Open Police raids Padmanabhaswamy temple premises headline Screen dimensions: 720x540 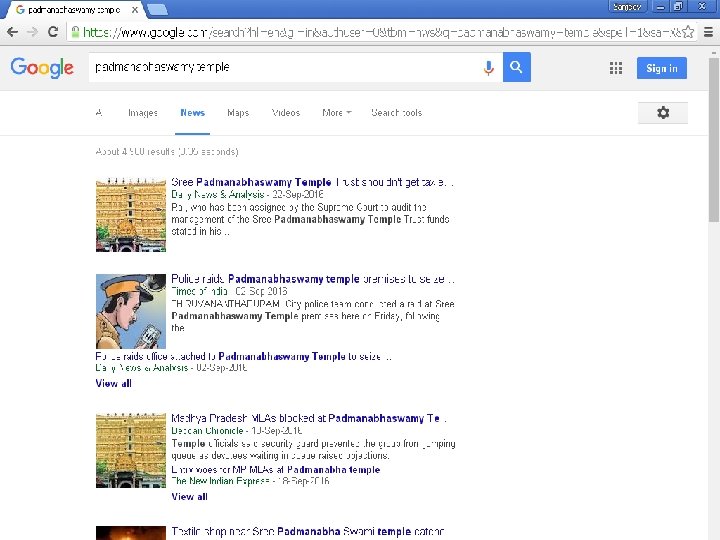pyautogui.click(x=313, y=279)
